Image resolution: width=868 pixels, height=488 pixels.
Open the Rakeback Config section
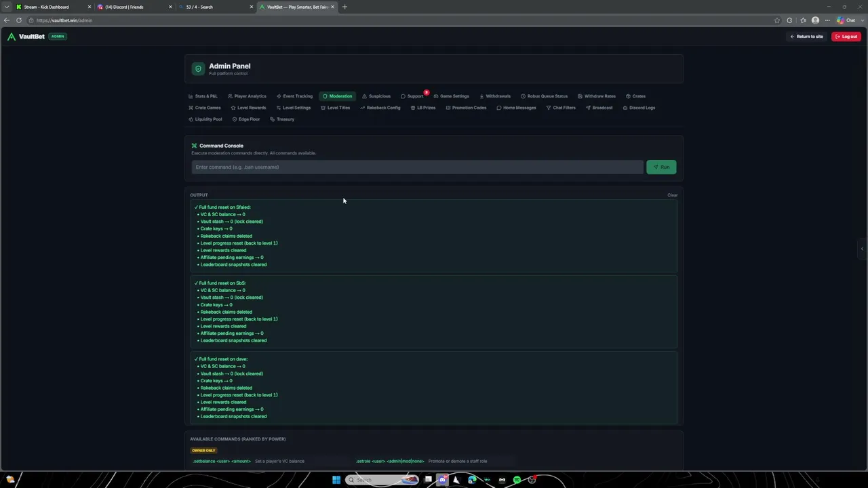tap(380, 108)
